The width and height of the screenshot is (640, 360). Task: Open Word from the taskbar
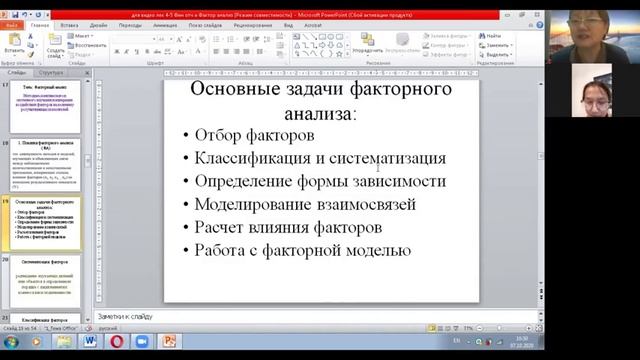click(x=90, y=342)
